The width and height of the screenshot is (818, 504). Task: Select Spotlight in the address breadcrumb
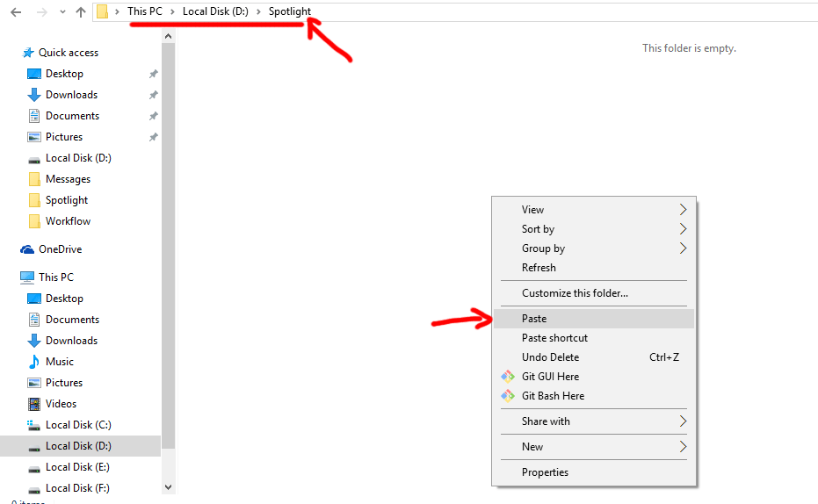290,11
